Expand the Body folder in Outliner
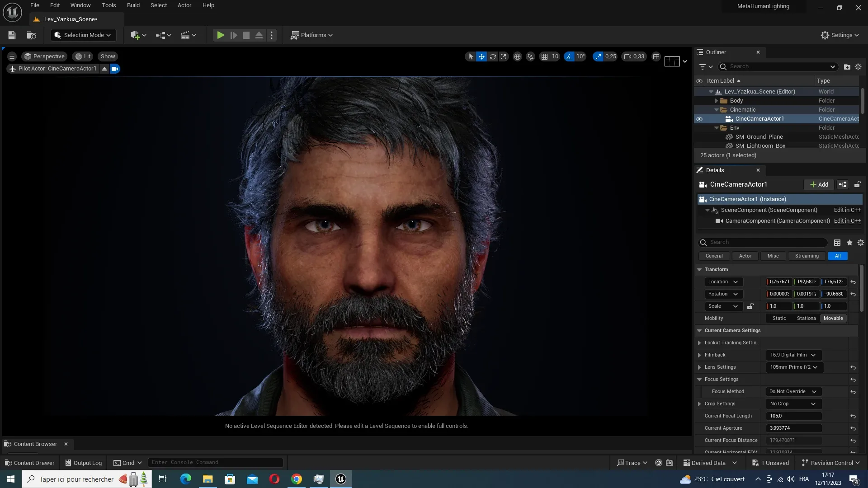868x488 pixels. click(716, 101)
